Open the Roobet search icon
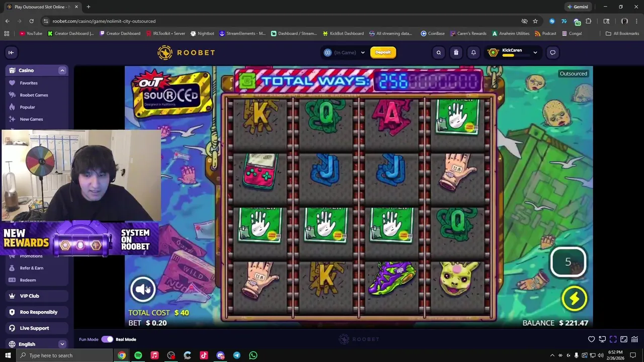This screenshot has height=362, width=644. click(x=439, y=52)
